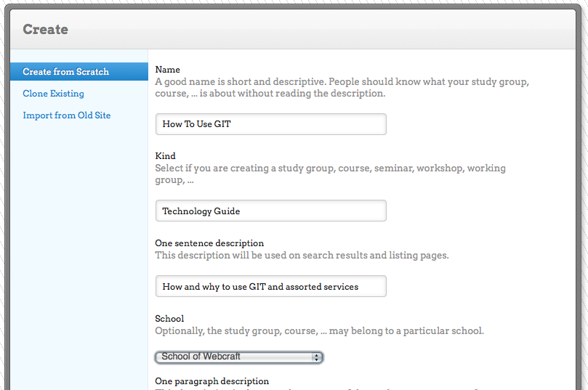Click the School field label
The image size is (588, 390).
pos(169,319)
